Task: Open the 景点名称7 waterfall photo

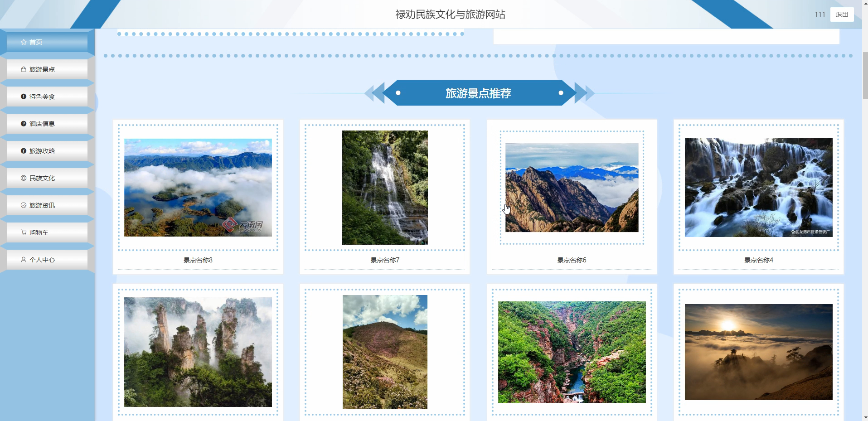Action: click(385, 188)
